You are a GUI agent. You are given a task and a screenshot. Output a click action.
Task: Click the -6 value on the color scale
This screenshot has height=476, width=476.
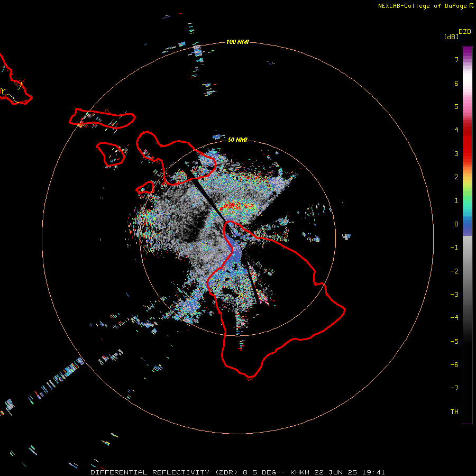(x=454, y=365)
